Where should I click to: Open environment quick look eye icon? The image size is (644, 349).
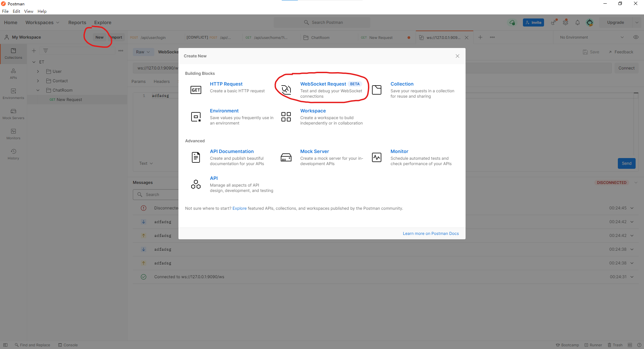click(x=636, y=37)
